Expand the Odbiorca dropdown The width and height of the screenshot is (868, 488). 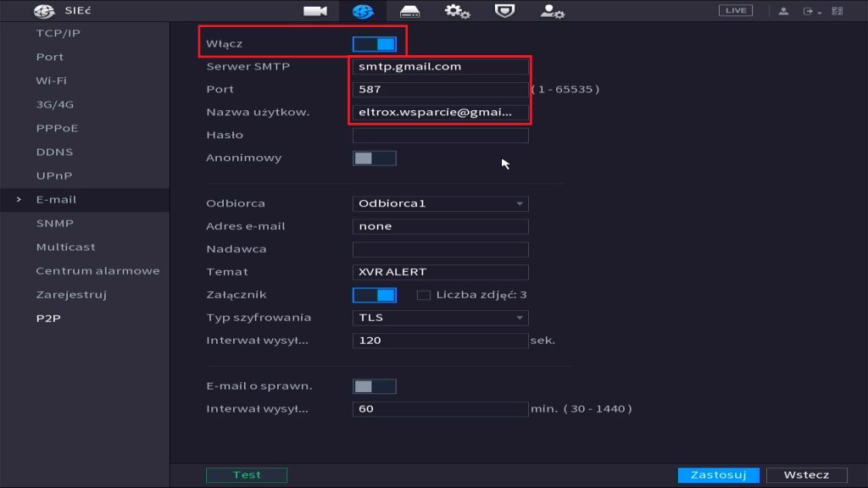tap(440, 204)
